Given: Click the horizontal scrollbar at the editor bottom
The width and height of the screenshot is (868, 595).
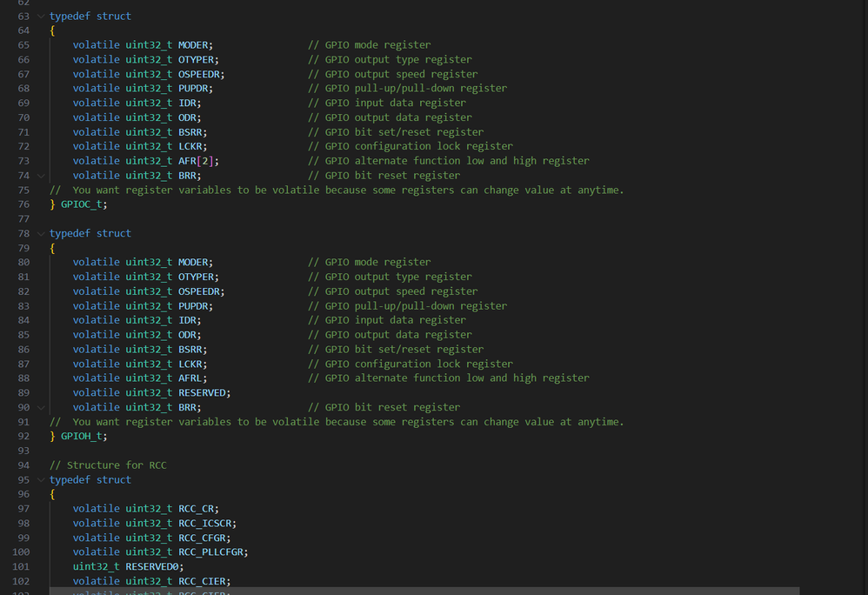Looking at the screenshot, I should point(424,592).
